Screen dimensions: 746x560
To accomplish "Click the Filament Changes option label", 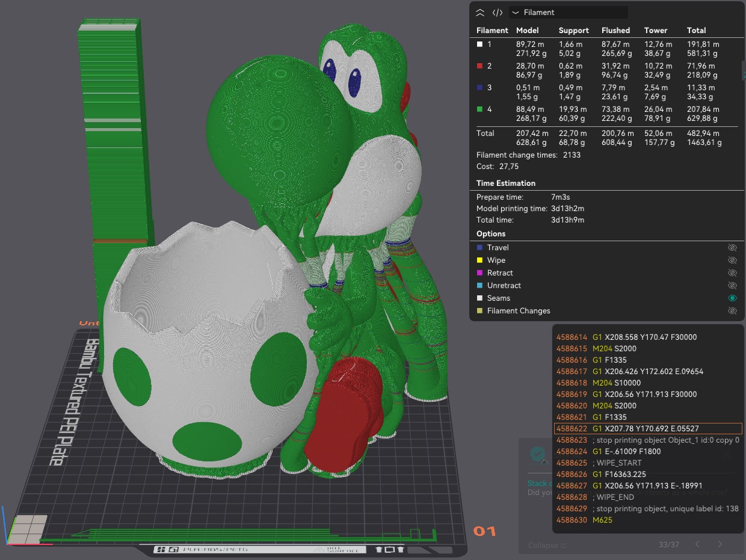I will 518,311.
